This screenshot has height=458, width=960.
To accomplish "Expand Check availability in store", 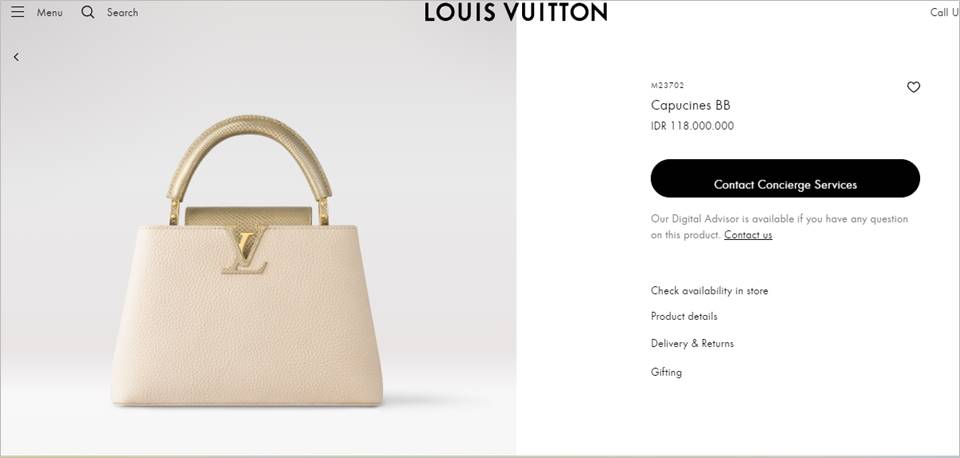I will 709,291.
